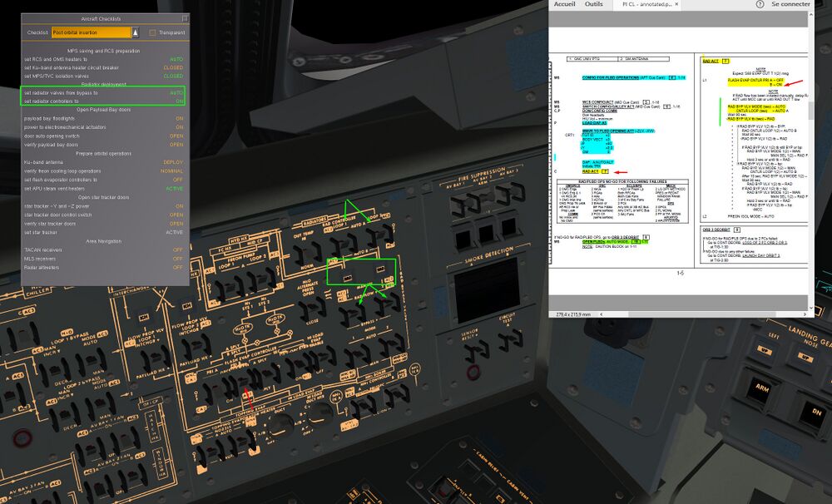Open the Post orbital insertion checklist dropdown

(x=91, y=32)
